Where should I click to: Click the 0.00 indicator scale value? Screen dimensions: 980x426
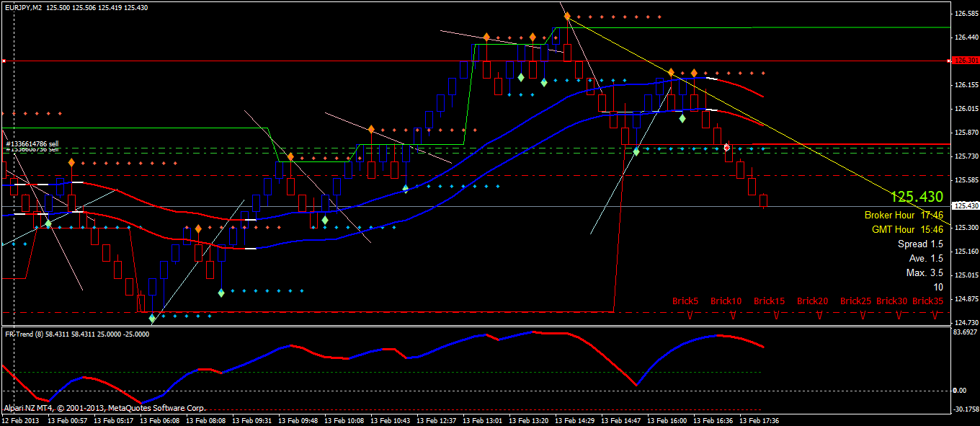click(x=960, y=391)
